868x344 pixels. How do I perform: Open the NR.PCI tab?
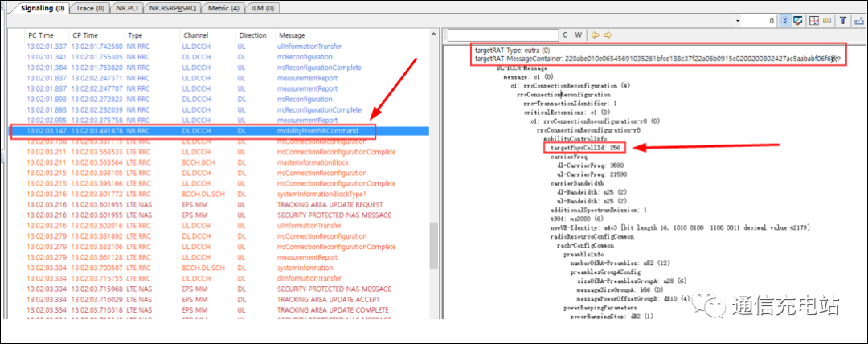[x=127, y=8]
